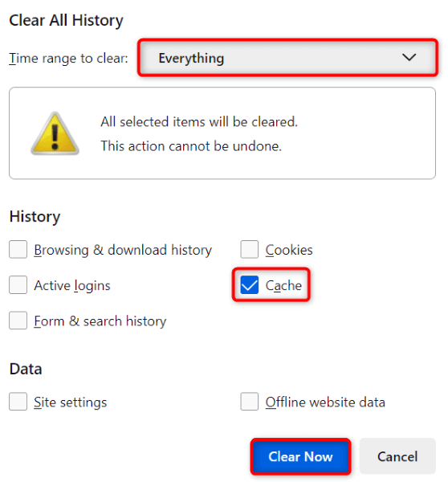The width and height of the screenshot is (448, 482).
Task: Tick the Offline website data checkbox
Action: click(x=249, y=402)
